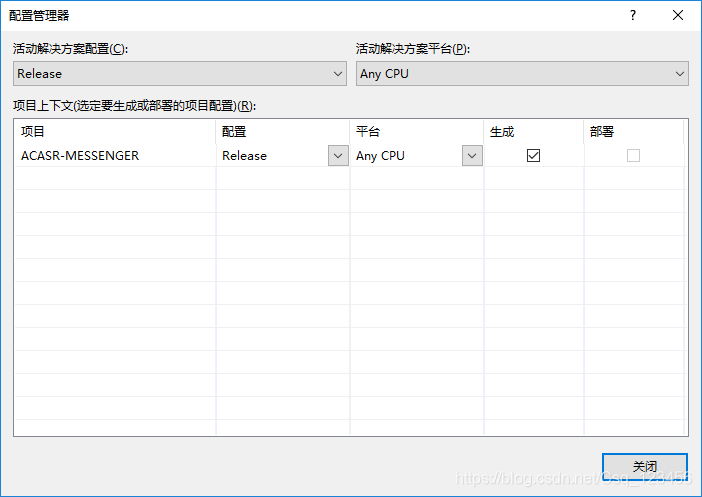Uncheck the 生成 build checkbox for ACASR-MESSENGER

[533, 155]
